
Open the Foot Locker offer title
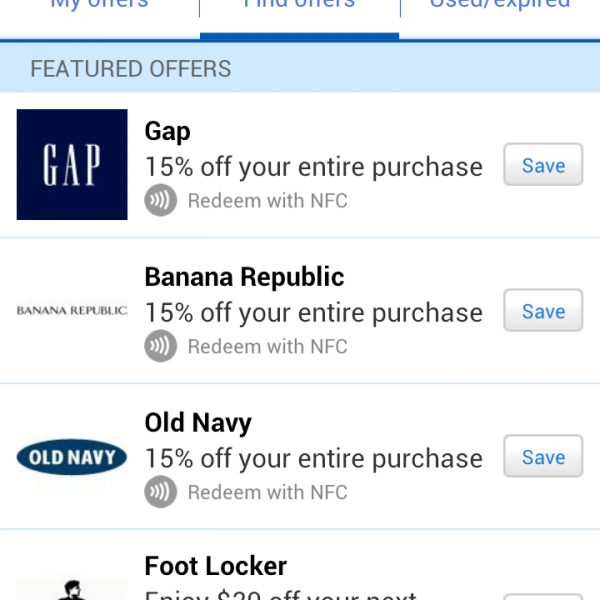click(216, 566)
